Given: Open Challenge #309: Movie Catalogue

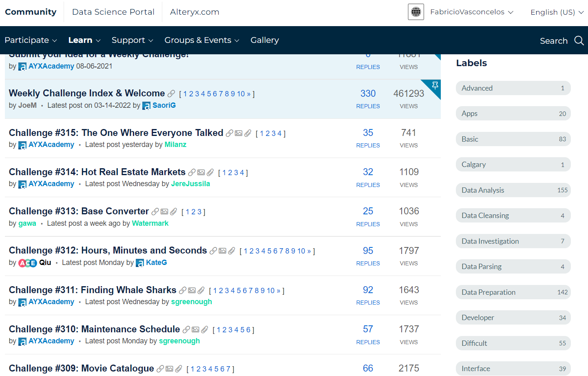Looking at the screenshot, I should click(x=81, y=368).
